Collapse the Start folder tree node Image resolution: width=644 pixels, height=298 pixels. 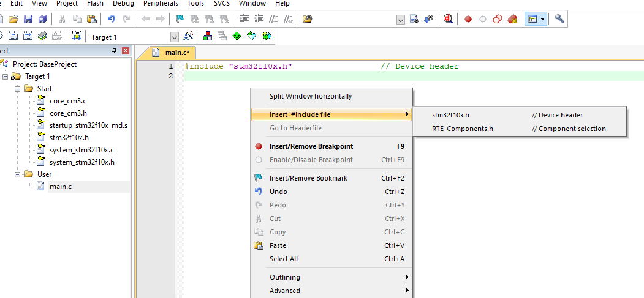[x=17, y=89]
